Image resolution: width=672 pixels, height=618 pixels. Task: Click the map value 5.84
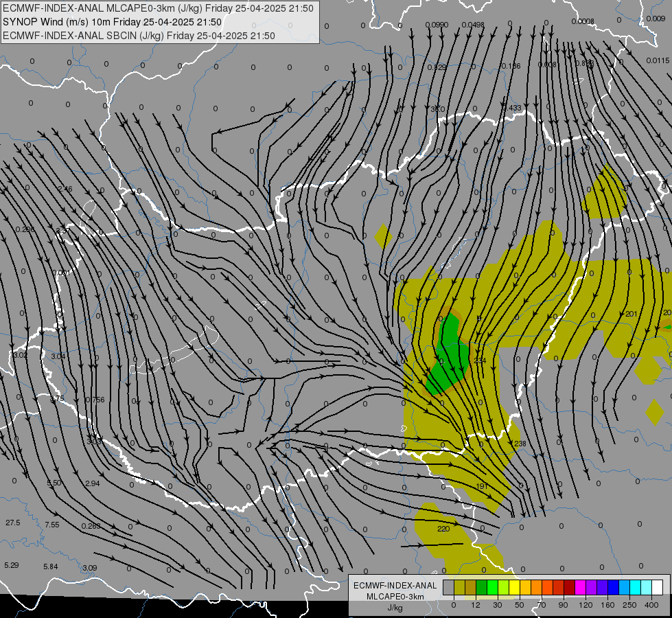point(51,566)
